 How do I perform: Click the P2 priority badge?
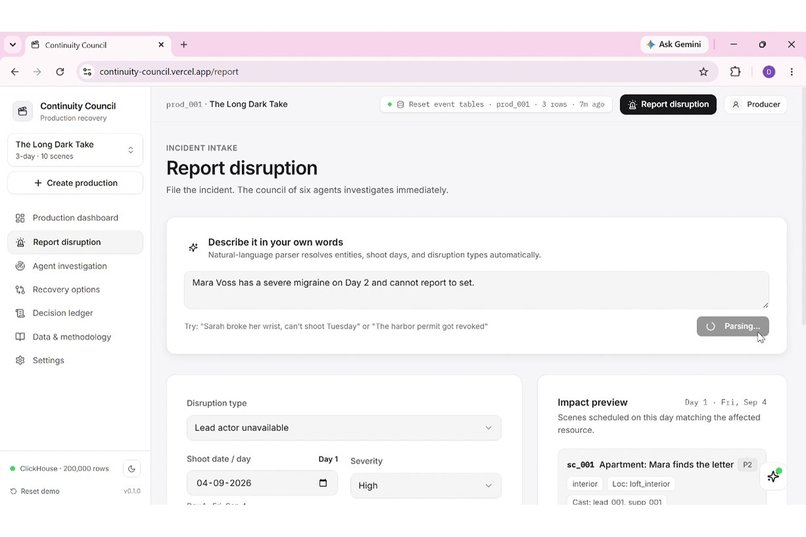747,465
